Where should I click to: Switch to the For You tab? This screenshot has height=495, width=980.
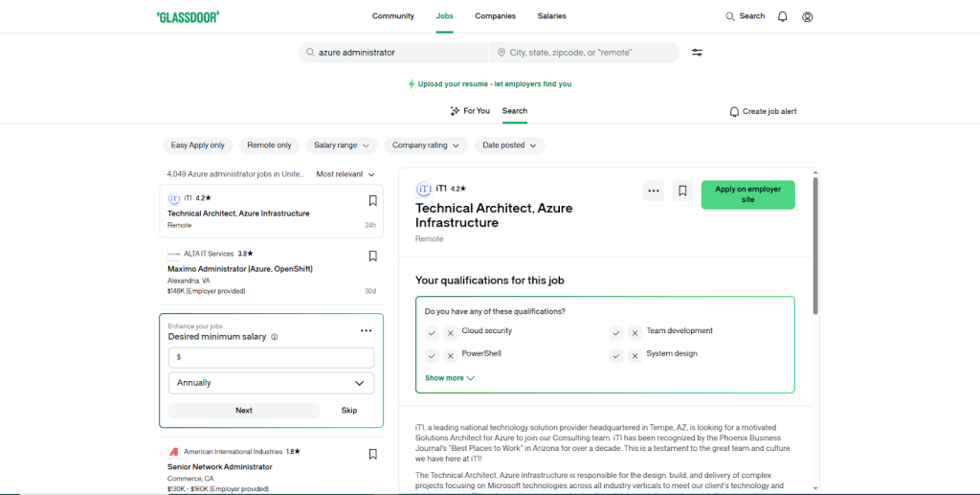click(470, 111)
